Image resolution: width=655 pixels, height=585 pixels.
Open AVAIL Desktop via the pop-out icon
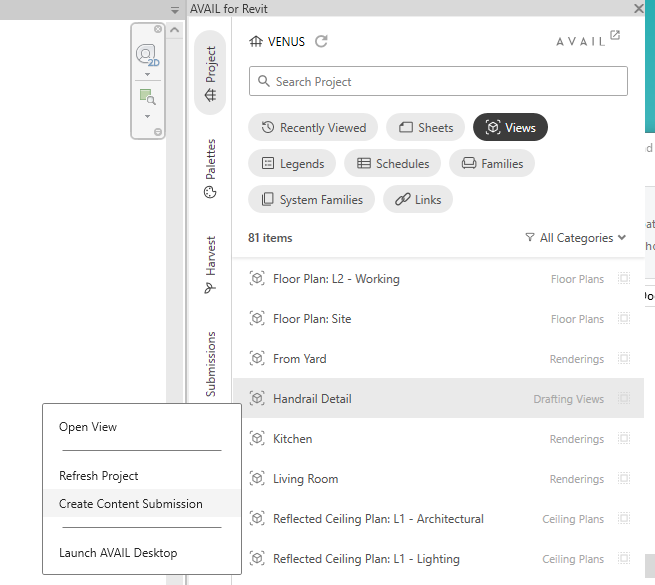(x=615, y=35)
